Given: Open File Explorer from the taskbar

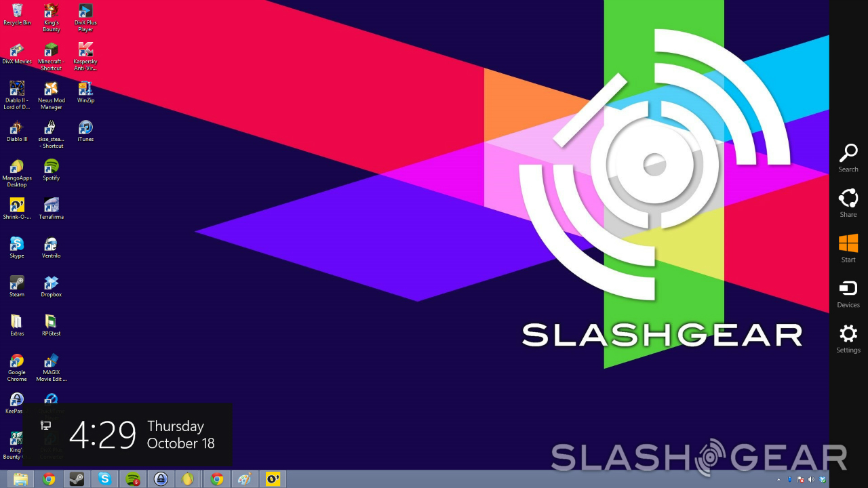Looking at the screenshot, I should click(x=20, y=479).
